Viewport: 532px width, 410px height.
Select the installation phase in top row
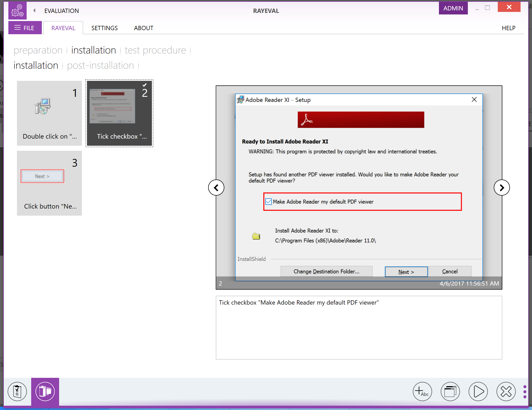[94, 50]
